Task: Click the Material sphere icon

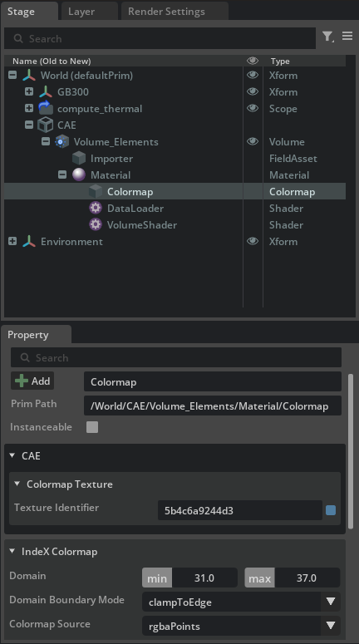Action: pyautogui.click(x=78, y=175)
